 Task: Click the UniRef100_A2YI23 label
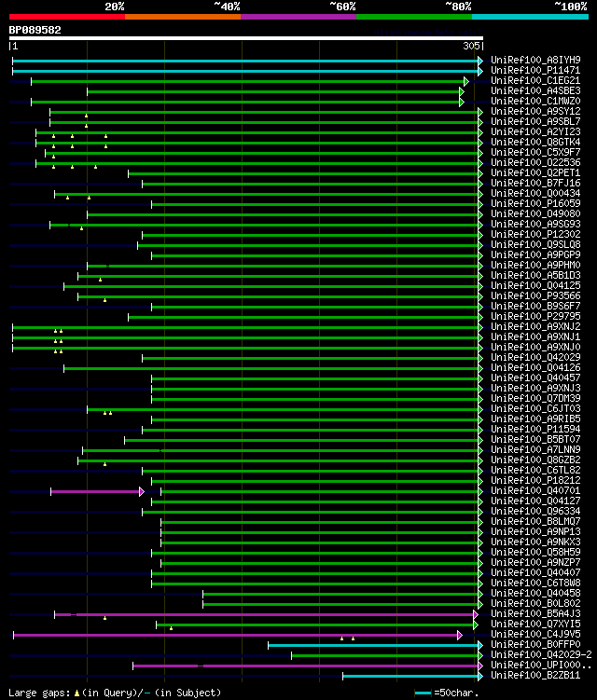pyautogui.click(x=535, y=131)
